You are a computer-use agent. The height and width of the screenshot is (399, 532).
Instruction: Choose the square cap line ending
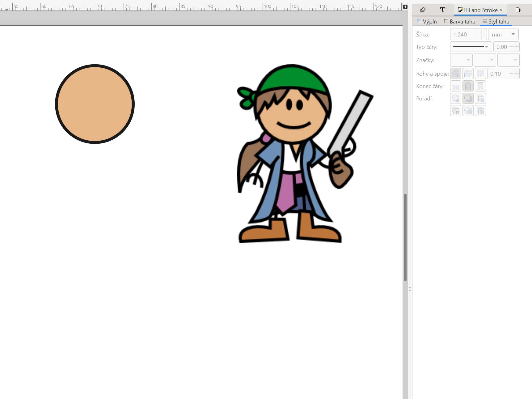pos(480,86)
